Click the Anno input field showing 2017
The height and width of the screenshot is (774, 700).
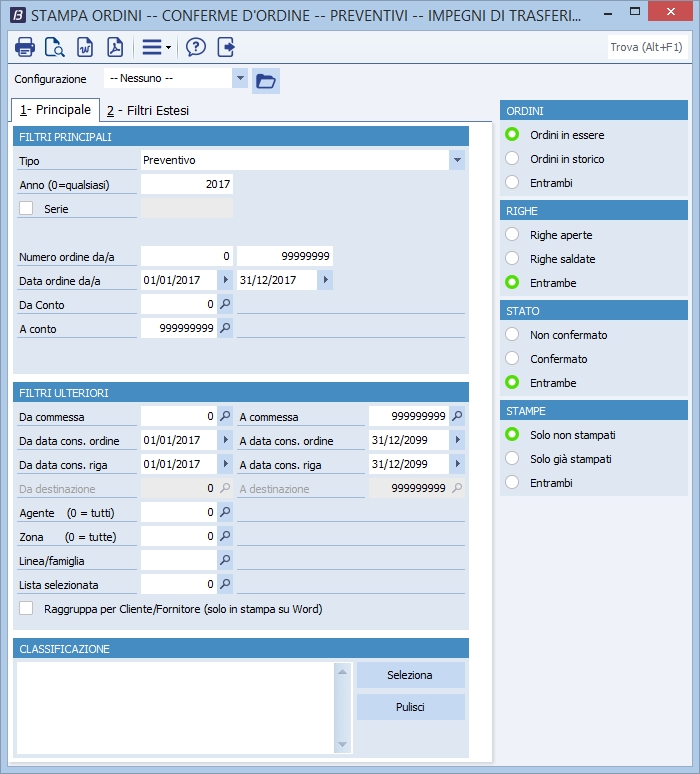point(187,184)
